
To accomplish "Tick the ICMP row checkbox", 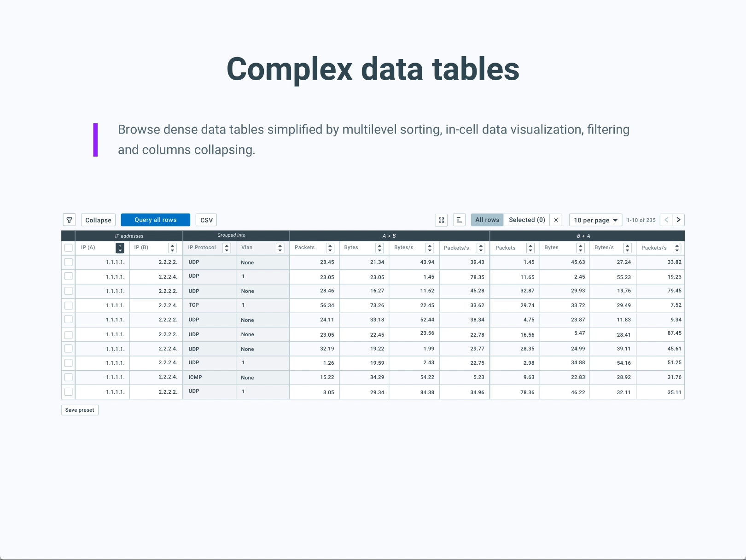I will pos(69,377).
